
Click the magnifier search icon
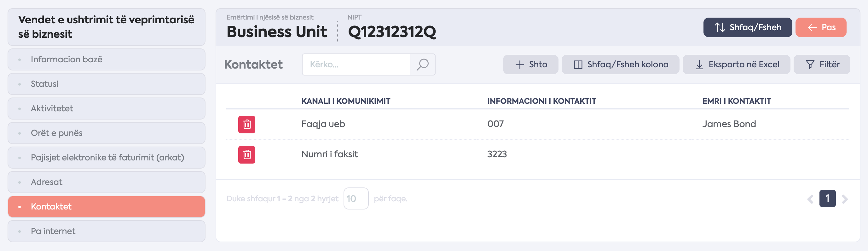pos(423,64)
